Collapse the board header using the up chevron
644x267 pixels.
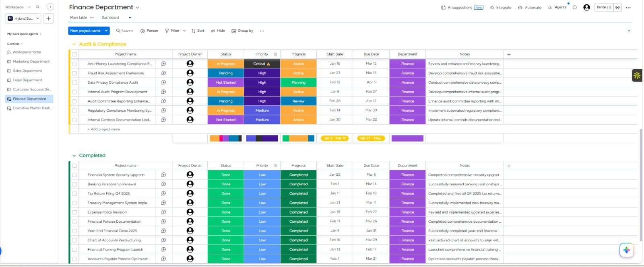tap(629, 31)
